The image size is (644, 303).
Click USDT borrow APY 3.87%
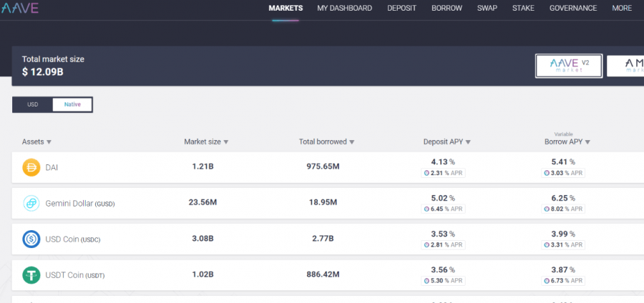coord(563,270)
